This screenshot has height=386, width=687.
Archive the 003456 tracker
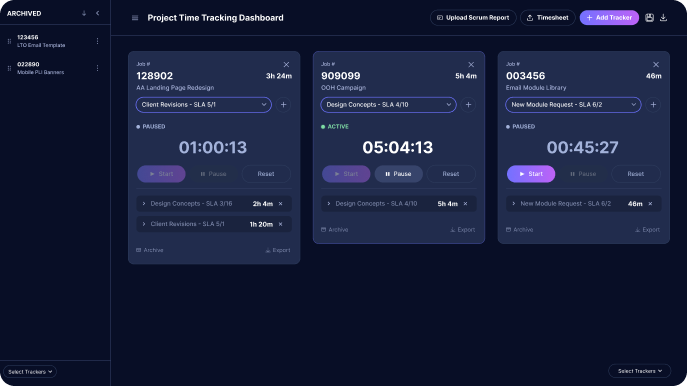(519, 230)
